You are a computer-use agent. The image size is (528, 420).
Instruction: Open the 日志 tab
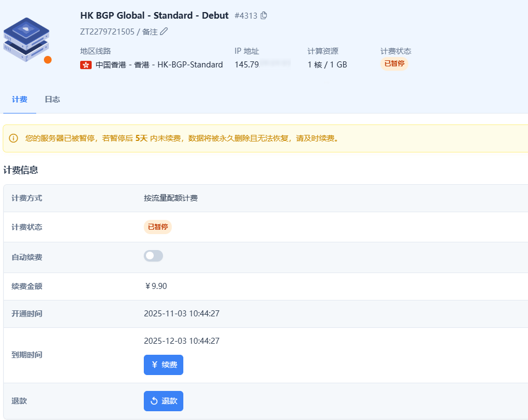click(52, 99)
